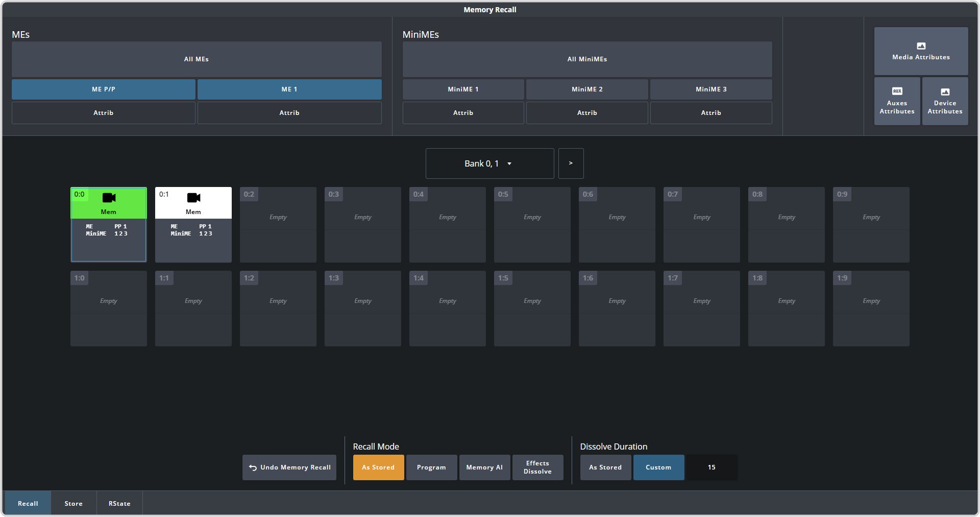Open Media Attributes panel
This screenshot has height=517, width=980.
(x=921, y=51)
